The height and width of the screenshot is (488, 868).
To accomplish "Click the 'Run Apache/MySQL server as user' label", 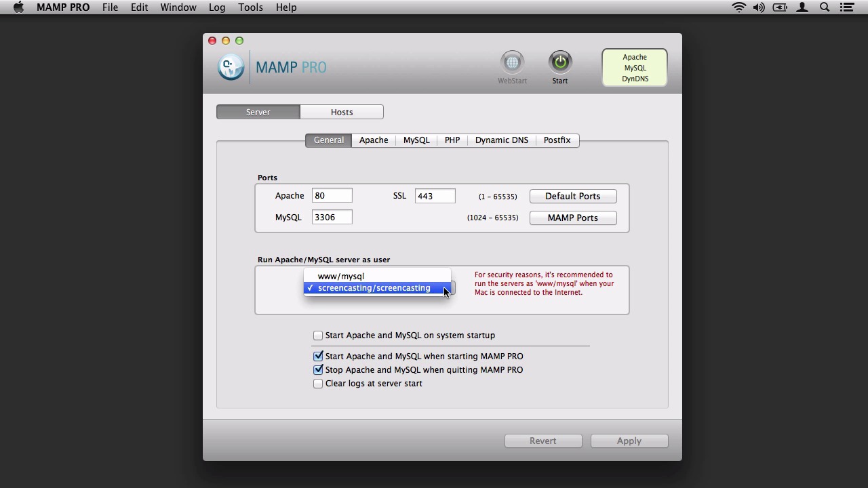I will click(x=324, y=260).
